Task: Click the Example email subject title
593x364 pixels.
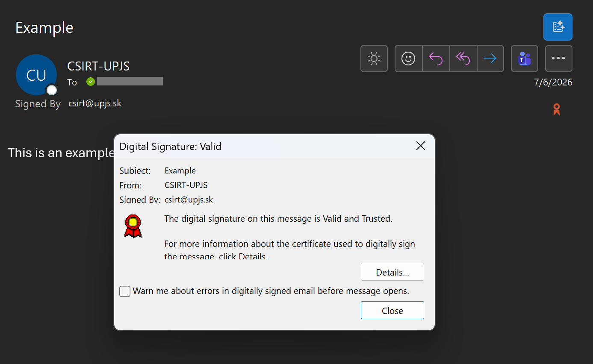Action: [44, 27]
